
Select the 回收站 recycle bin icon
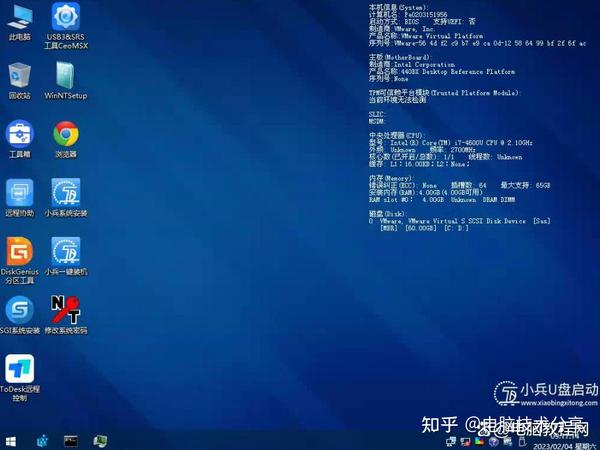click(20, 81)
